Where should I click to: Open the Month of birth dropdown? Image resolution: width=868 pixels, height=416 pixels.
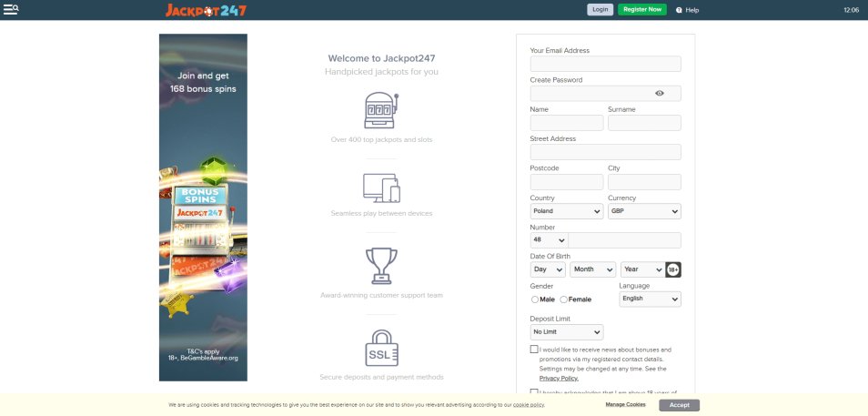(x=593, y=269)
